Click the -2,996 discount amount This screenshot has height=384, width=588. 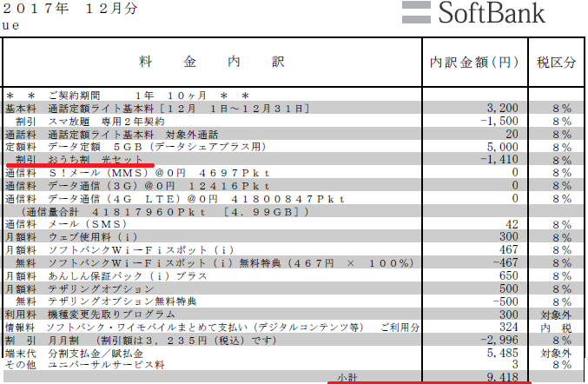[x=499, y=340]
